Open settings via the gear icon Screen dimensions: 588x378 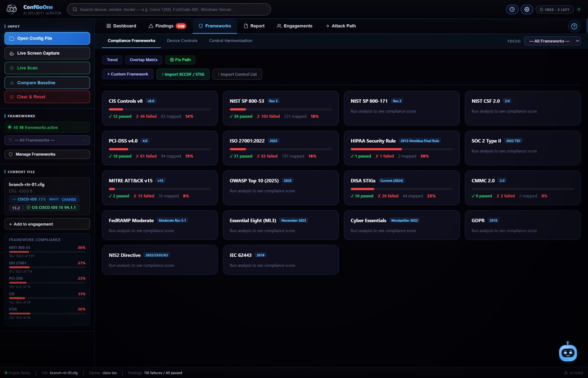pos(527,9)
